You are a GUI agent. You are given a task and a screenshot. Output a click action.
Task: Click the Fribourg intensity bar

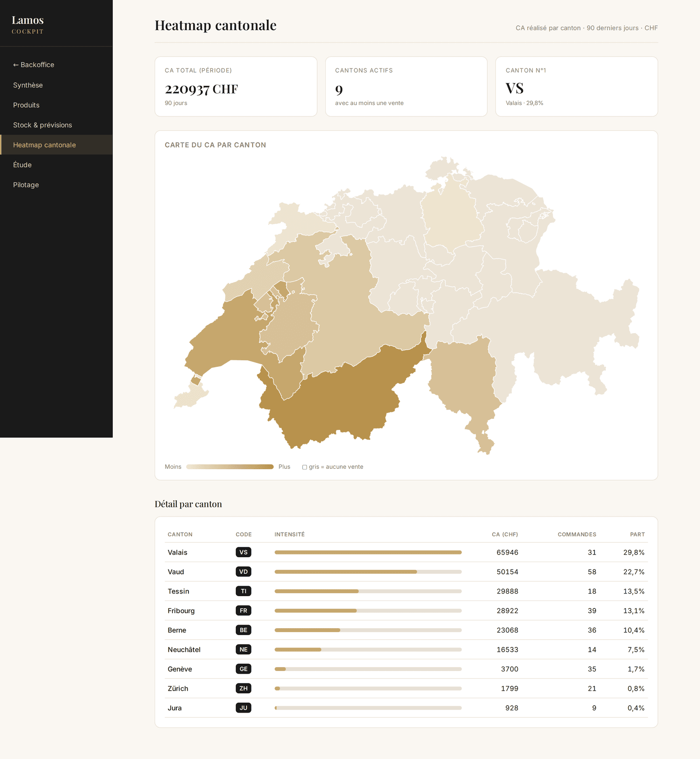point(368,611)
